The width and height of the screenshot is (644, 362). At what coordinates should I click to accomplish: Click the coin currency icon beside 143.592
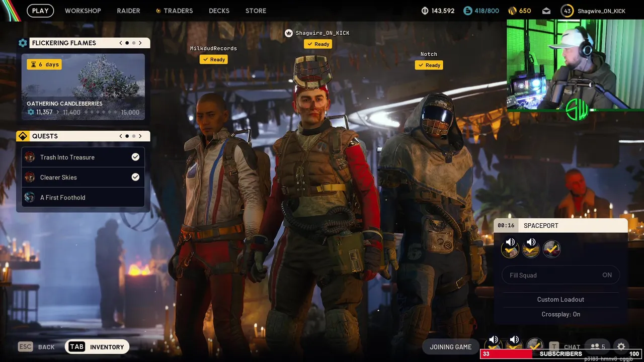click(425, 11)
